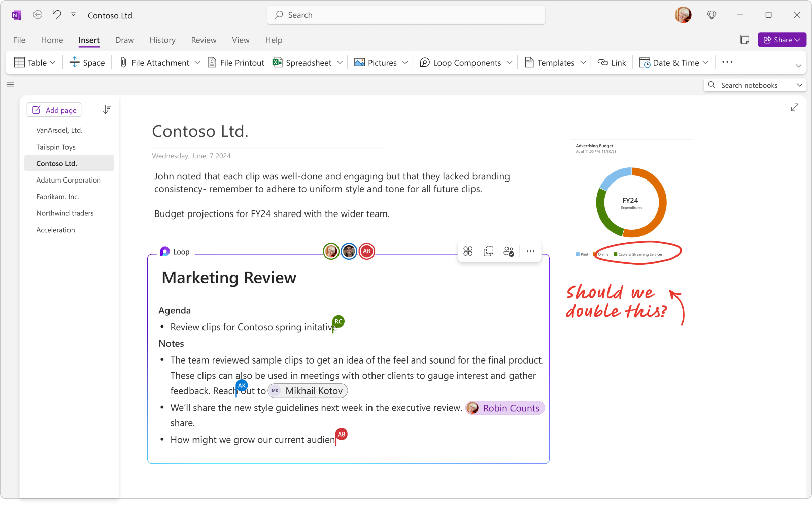This screenshot has height=505, width=812.
Task: Expand the Loop Components dropdown arrow
Action: 510,63
